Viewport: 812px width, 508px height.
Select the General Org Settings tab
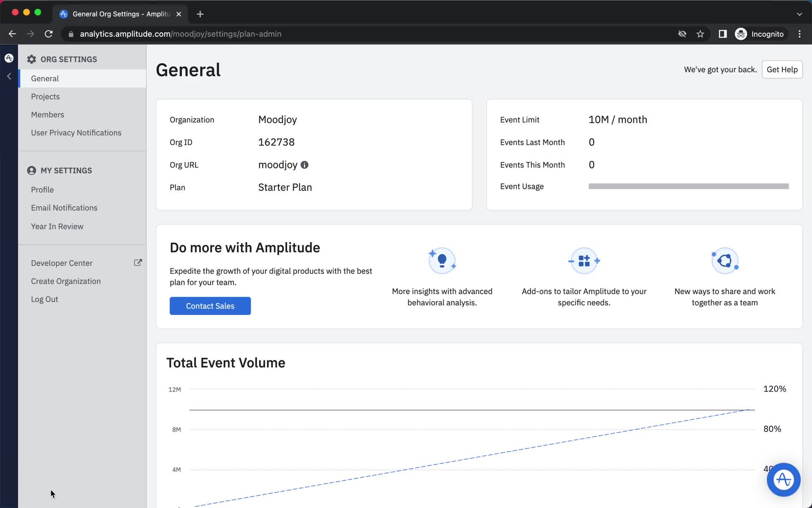coord(121,14)
